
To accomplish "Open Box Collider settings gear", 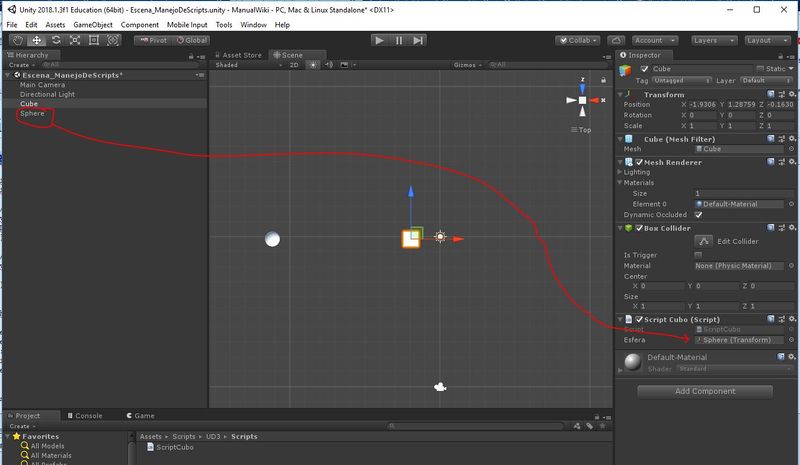I will (792, 228).
